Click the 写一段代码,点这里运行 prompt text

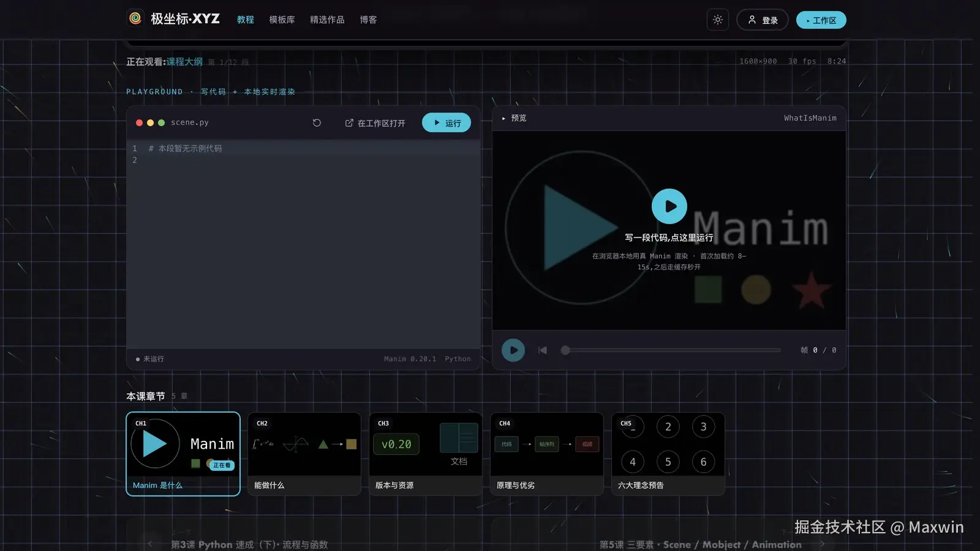pyautogui.click(x=669, y=238)
